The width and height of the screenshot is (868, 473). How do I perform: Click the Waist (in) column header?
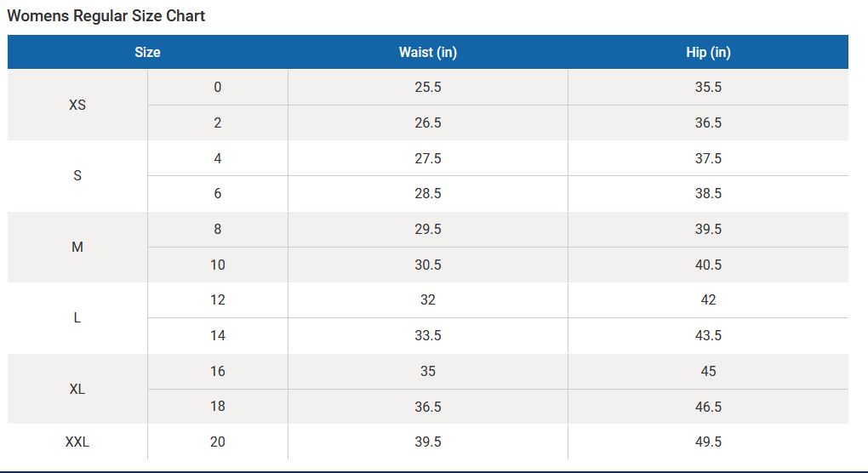click(428, 52)
